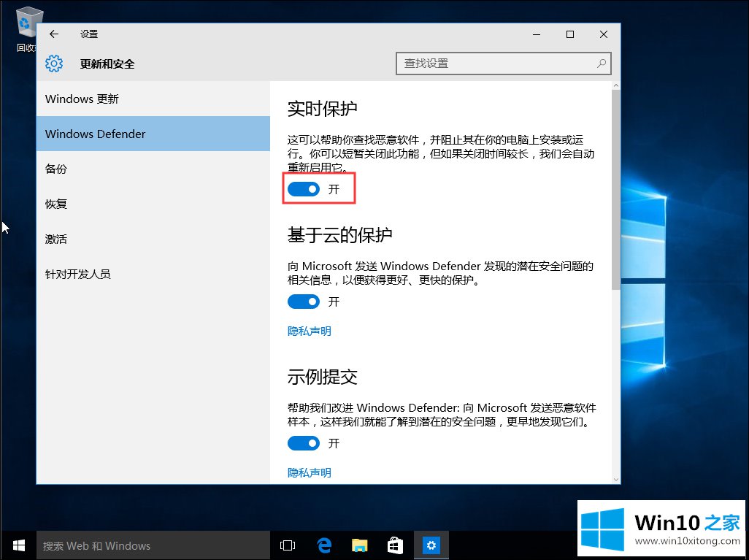Click the 示例提交 heading
749x560 pixels.
[322, 377]
